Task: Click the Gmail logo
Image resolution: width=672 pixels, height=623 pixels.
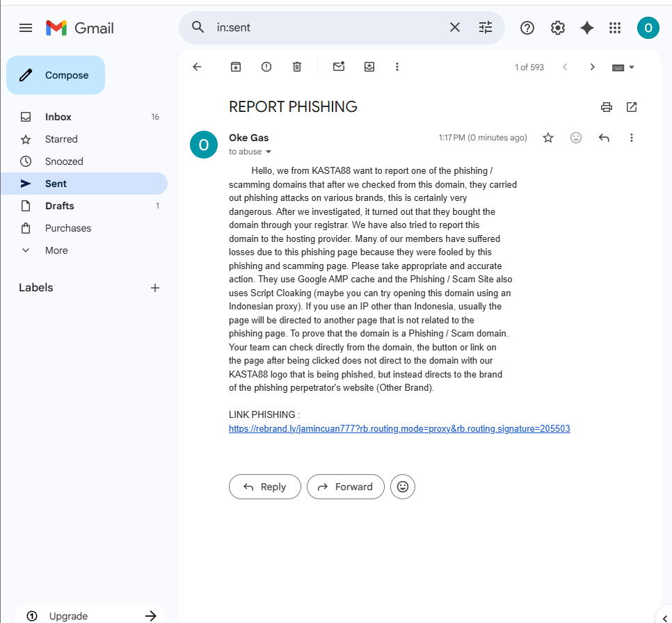Action: 80,28
